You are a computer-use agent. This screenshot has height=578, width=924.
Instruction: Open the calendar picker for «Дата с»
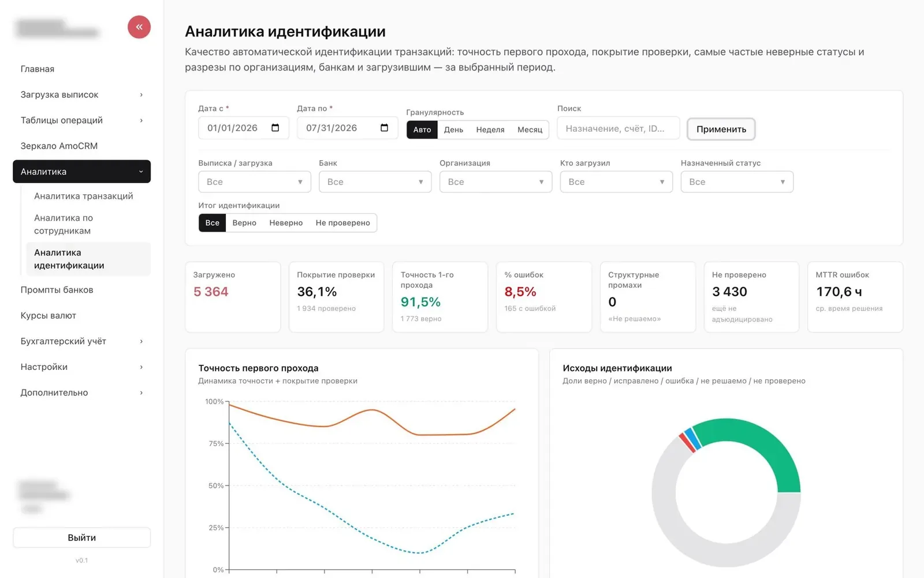pyautogui.click(x=275, y=128)
